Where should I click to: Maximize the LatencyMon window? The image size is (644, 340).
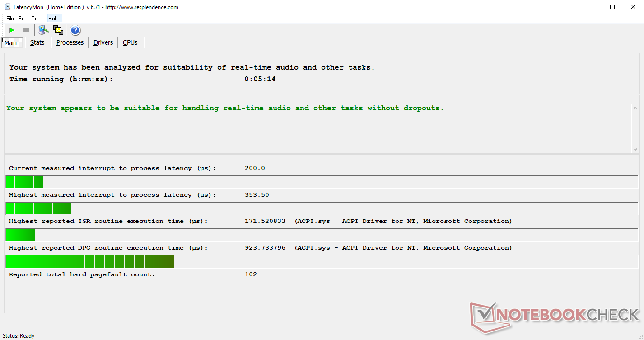[x=612, y=7]
